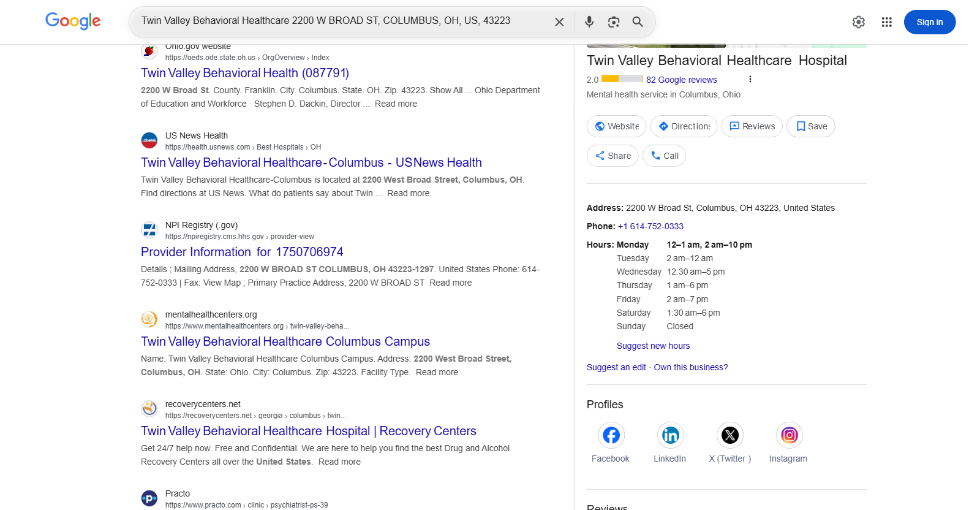Dial phone number +1 614-752-0333
The width and height of the screenshot is (980, 510).
click(650, 226)
